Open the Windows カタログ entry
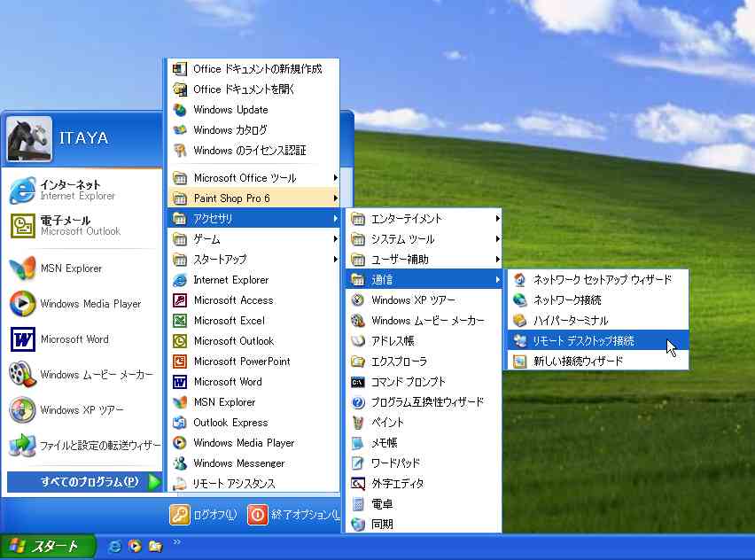The image size is (755, 560). tap(253, 130)
